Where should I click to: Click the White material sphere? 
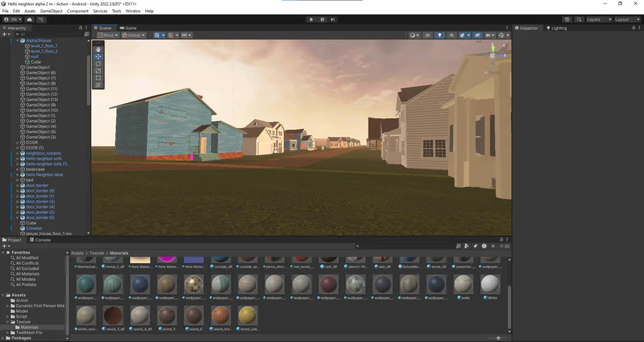pos(490,284)
